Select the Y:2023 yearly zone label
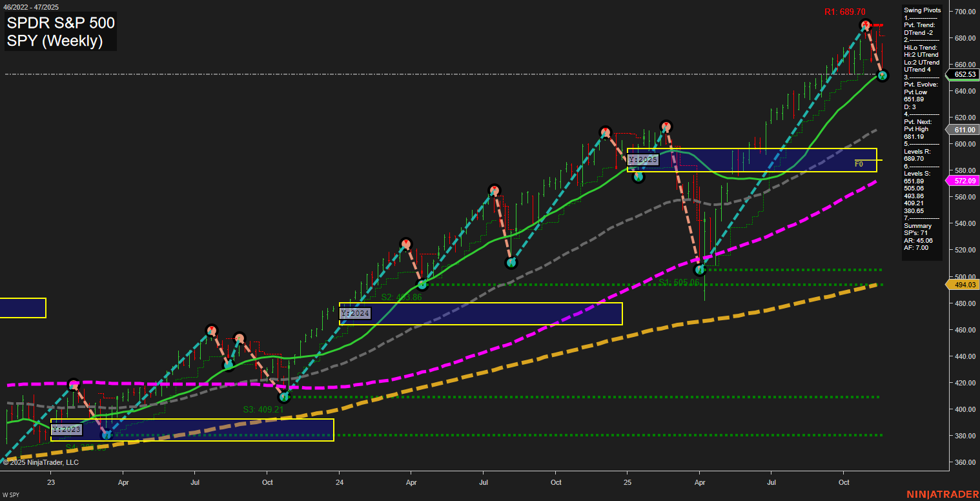Viewport: 980px width, 501px height. pyautogui.click(x=66, y=430)
